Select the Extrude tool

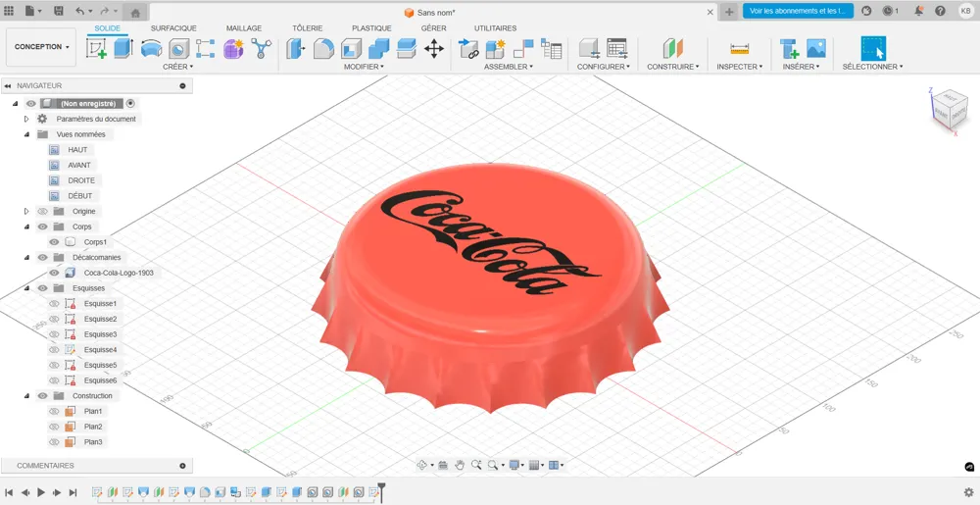point(123,48)
